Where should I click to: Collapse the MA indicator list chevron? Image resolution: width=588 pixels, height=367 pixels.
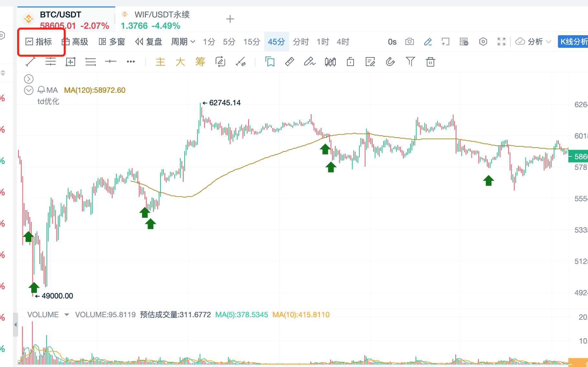click(29, 90)
